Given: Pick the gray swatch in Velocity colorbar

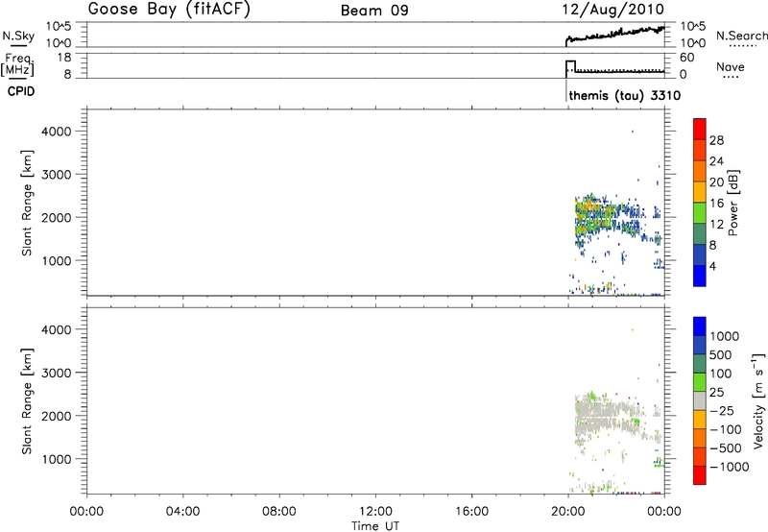Looking at the screenshot, I should (700, 405).
